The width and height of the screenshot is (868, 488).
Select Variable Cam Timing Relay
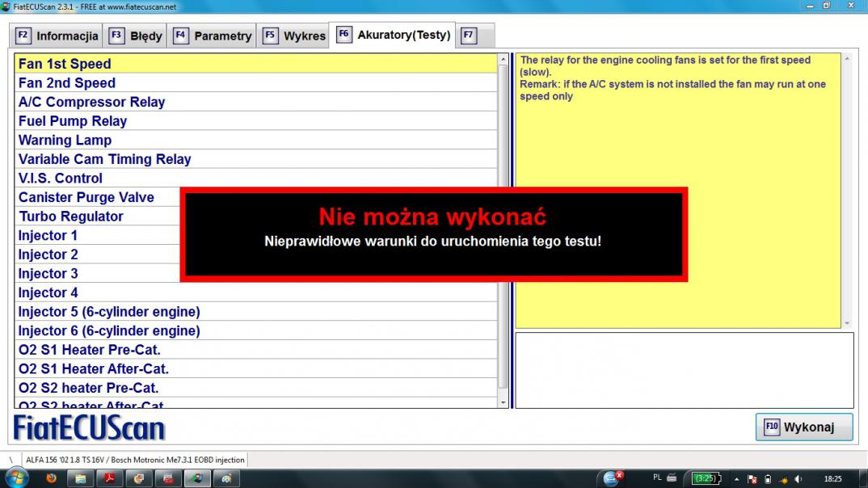(x=255, y=159)
